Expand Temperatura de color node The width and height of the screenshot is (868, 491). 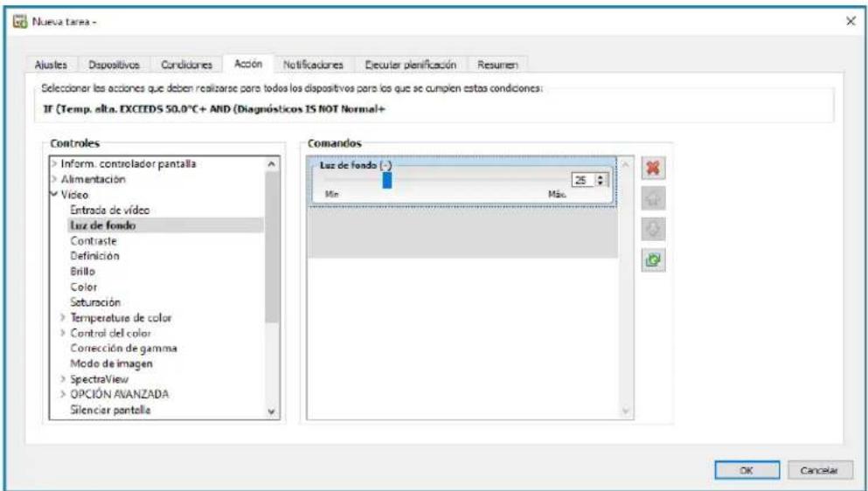64,318
